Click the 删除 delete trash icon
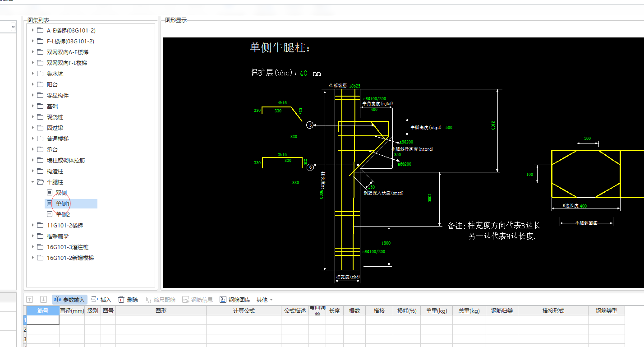Screen dimensions: 644x347 [x=121, y=300]
